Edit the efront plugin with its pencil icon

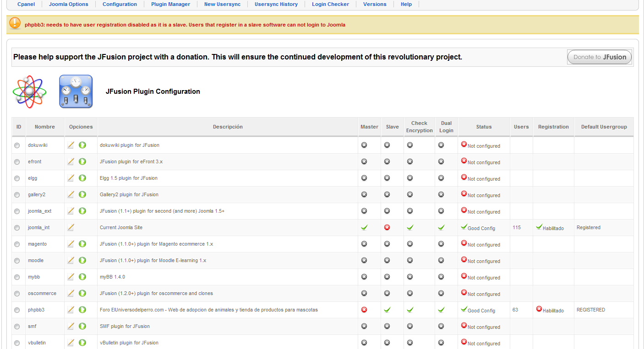coord(71,161)
